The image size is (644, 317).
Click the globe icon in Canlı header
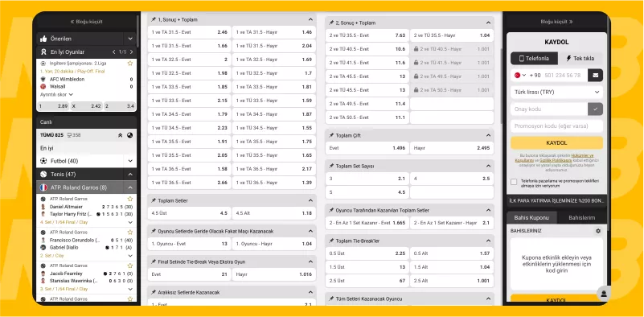tap(129, 135)
